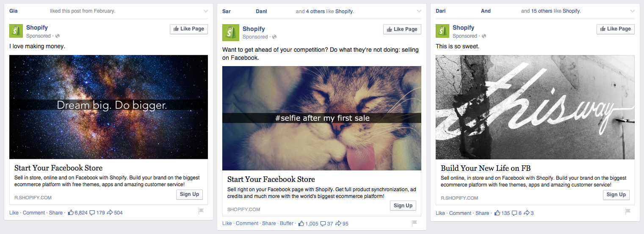Screen dimensions: 644x234
Task: Open the 'Dream big. Do bigger.' ad image
Action: [108, 107]
